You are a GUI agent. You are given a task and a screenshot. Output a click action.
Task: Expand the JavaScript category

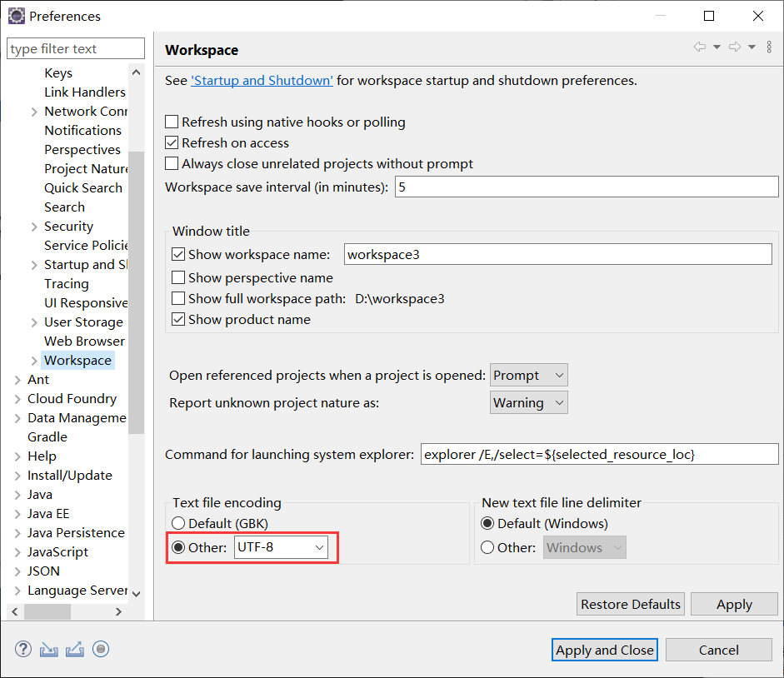click(17, 552)
